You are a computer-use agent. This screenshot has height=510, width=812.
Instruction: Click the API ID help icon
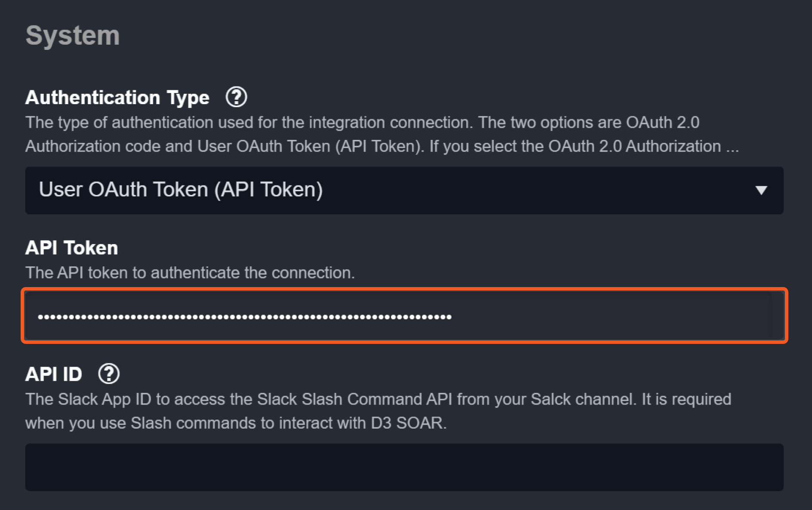coord(109,374)
